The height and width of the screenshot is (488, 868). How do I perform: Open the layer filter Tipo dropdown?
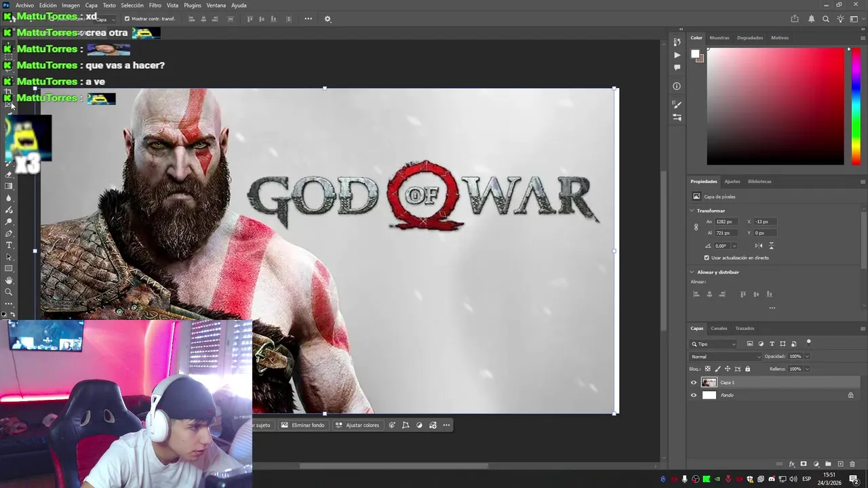[713, 344]
